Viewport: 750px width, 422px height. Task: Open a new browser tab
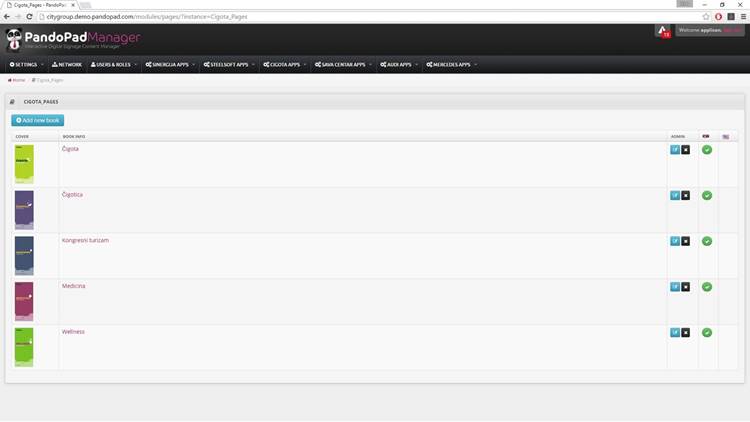click(85, 5)
